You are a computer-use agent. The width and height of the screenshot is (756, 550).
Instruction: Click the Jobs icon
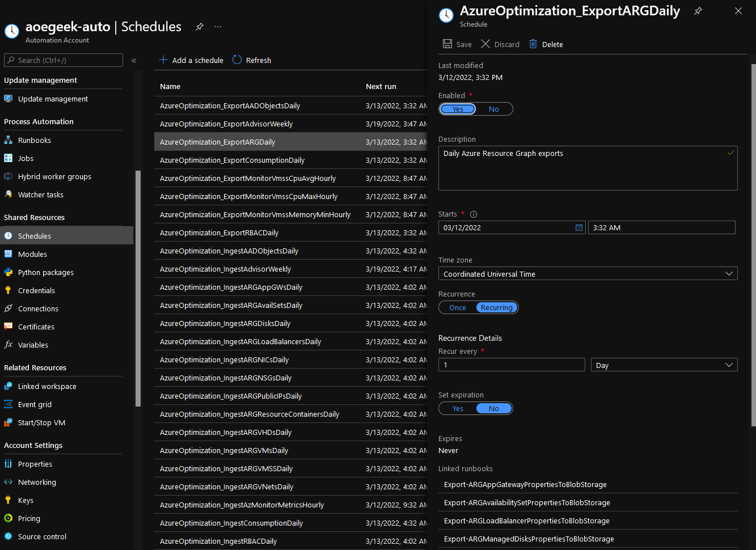pos(9,158)
